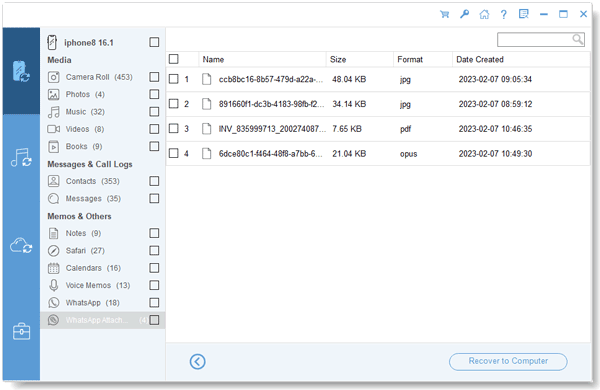Click the Notes page icon
The width and height of the screenshot is (600, 390).
(54, 233)
